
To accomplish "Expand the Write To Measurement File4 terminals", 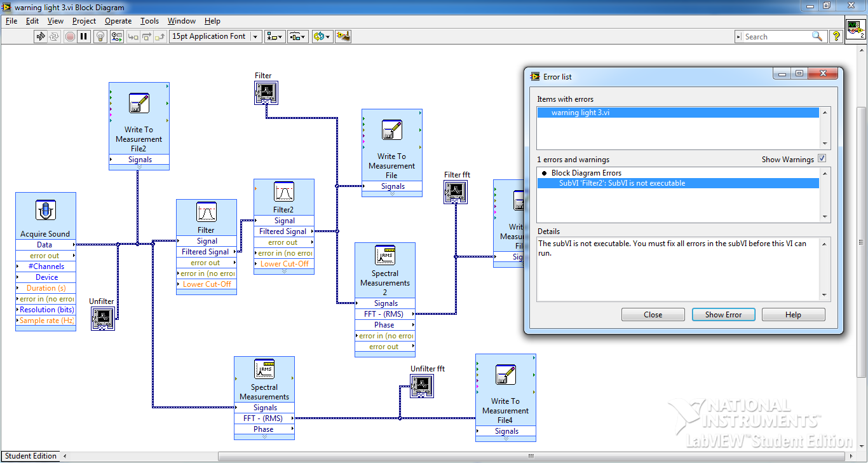I will tap(506, 439).
